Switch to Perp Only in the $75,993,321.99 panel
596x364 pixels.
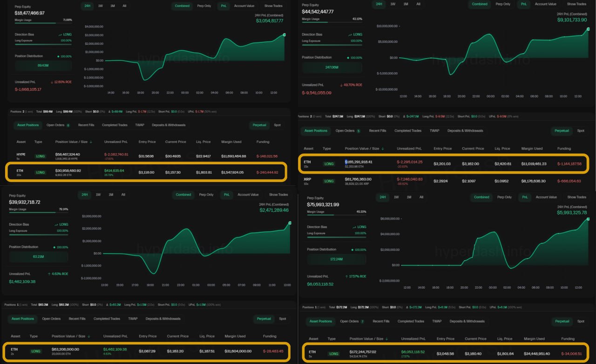point(505,197)
